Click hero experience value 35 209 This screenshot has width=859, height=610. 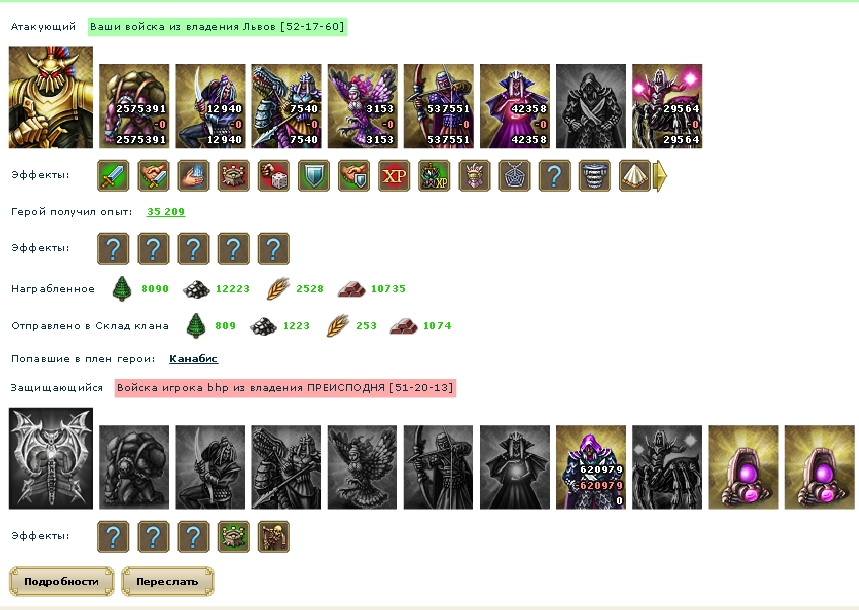coord(166,212)
